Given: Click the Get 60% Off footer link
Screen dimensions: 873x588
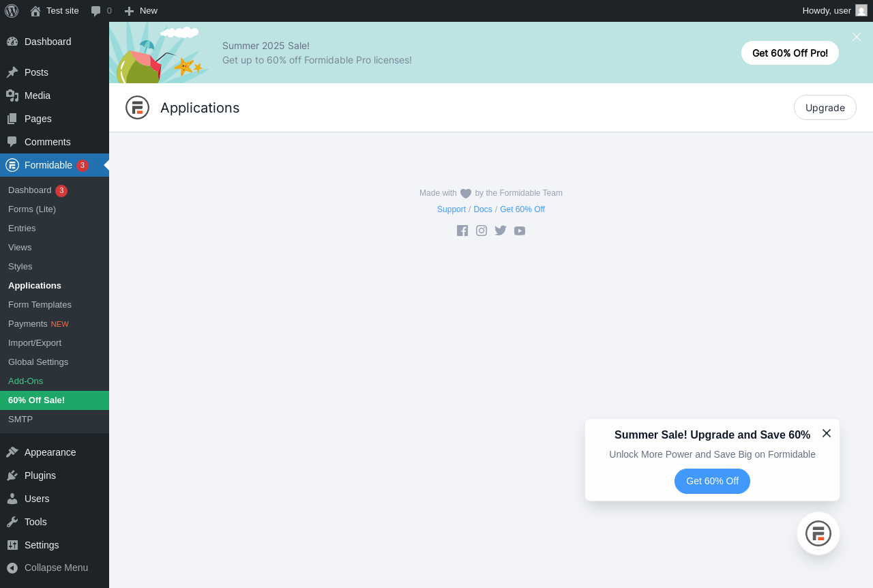Looking at the screenshot, I should pos(522,209).
